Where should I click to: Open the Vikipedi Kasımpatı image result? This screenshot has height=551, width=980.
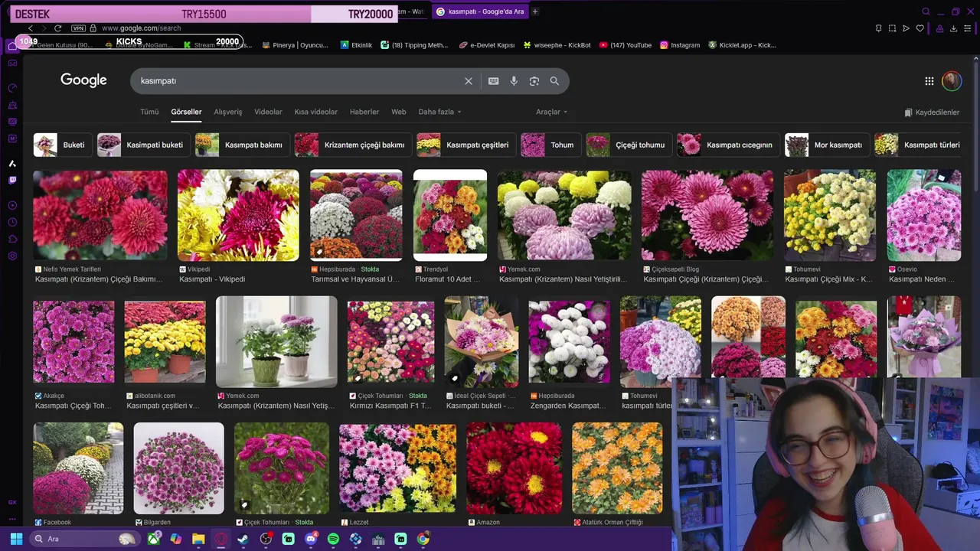pyautogui.click(x=238, y=215)
